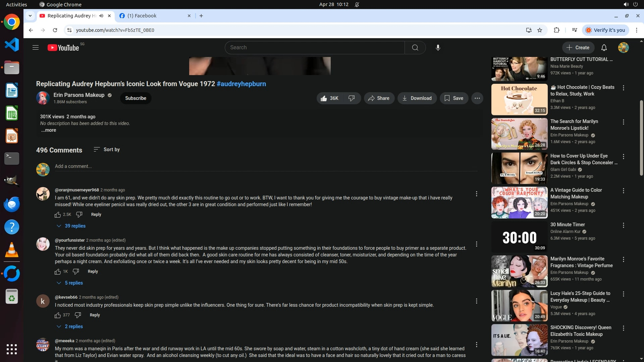Open Chrome extensions puzzle icon
644x362 pixels.
coord(556,30)
